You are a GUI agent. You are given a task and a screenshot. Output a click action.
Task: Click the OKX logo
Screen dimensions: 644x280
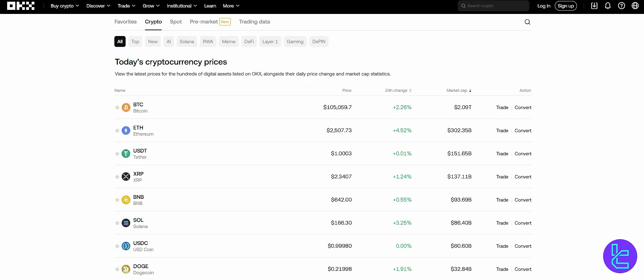pos(21,6)
